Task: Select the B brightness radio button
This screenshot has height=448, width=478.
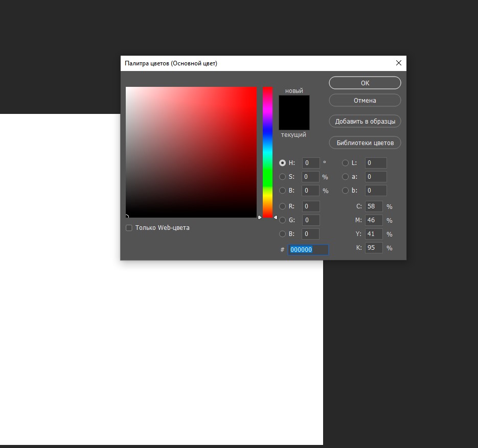Action: [x=283, y=190]
